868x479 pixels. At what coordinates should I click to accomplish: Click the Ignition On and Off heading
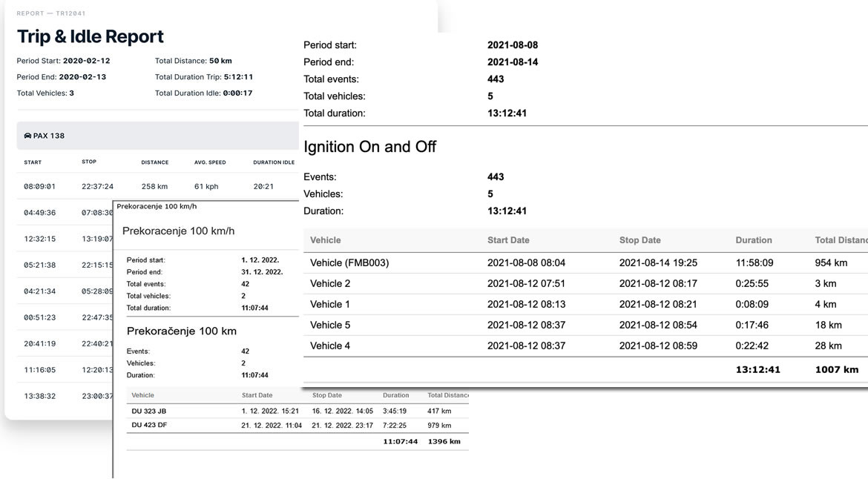click(369, 147)
